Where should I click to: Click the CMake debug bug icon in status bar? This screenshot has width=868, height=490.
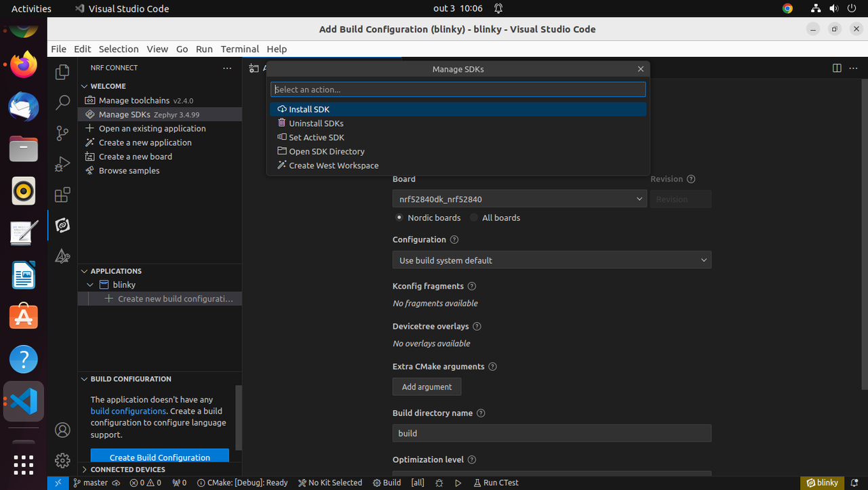pos(439,483)
